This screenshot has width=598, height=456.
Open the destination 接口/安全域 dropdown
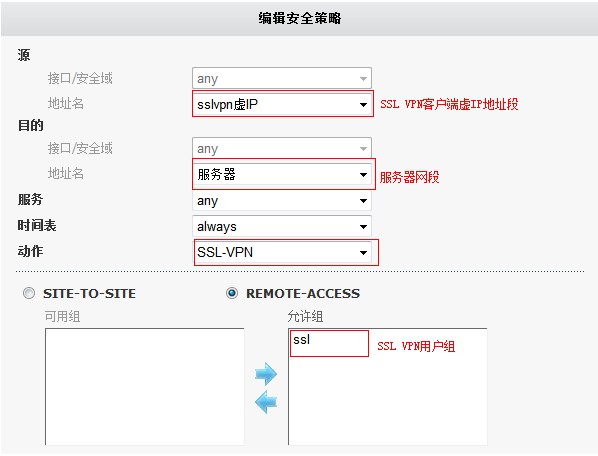pyautogui.click(x=282, y=148)
